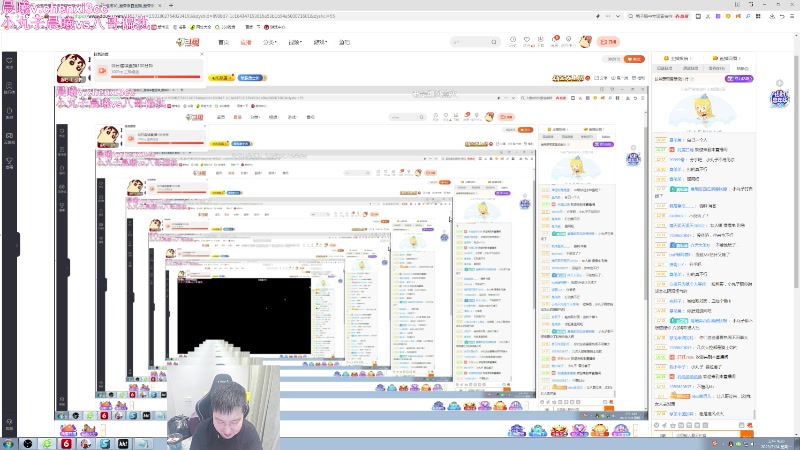Open the followed heart icon in header
Screen dimensions: 800x450
click(x=527, y=41)
